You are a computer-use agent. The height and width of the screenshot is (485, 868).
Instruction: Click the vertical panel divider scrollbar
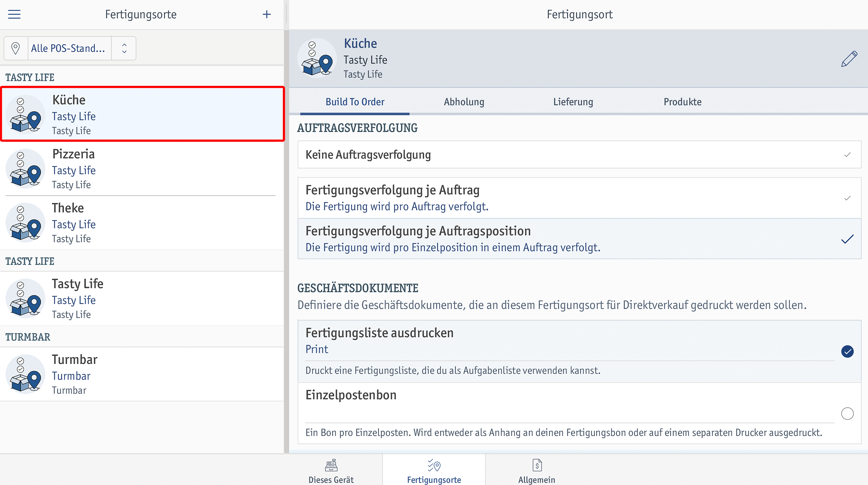(286, 241)
